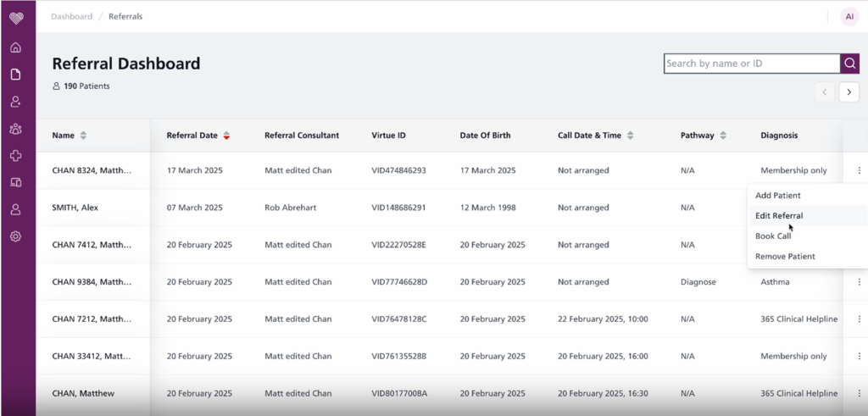Screen dimensions: 868x416
Task: Sort by Referral Date column arrows
Action: coord(226,136)
